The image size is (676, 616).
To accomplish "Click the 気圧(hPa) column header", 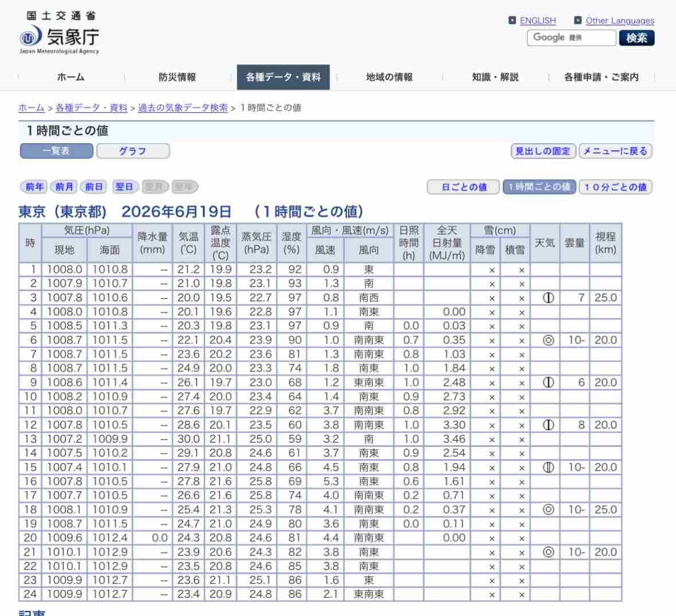I will pos(87,230).
